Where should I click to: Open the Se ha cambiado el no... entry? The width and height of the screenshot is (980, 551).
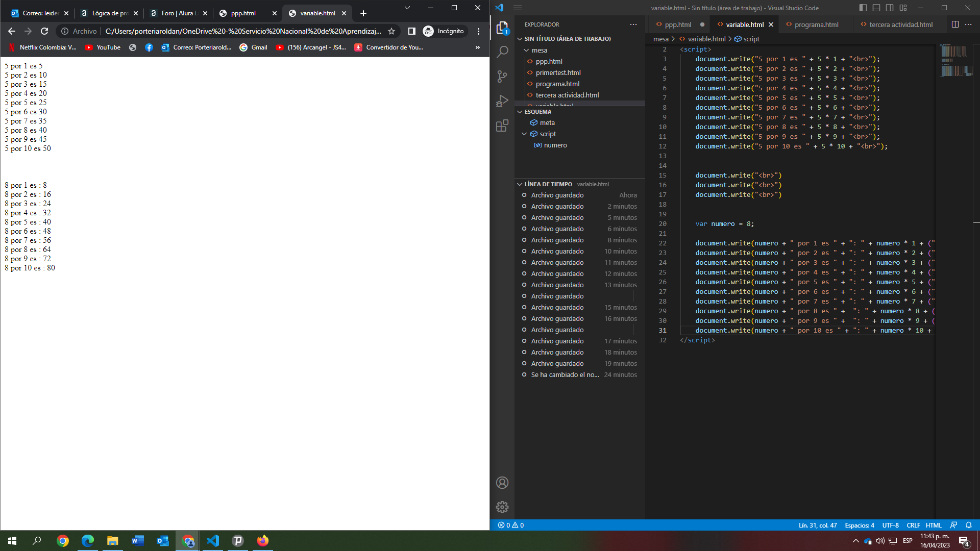579,374
